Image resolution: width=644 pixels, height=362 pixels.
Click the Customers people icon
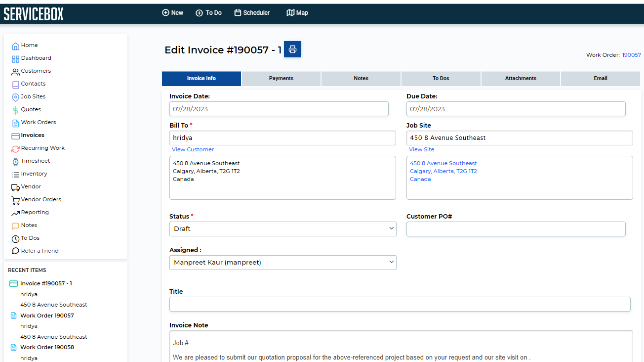click(15, 72)
